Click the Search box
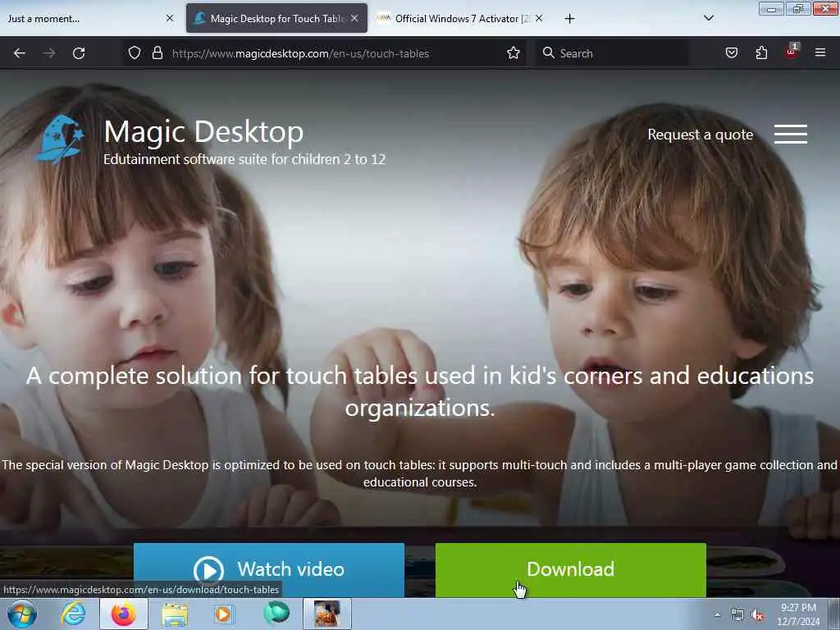 coord(612,53)
